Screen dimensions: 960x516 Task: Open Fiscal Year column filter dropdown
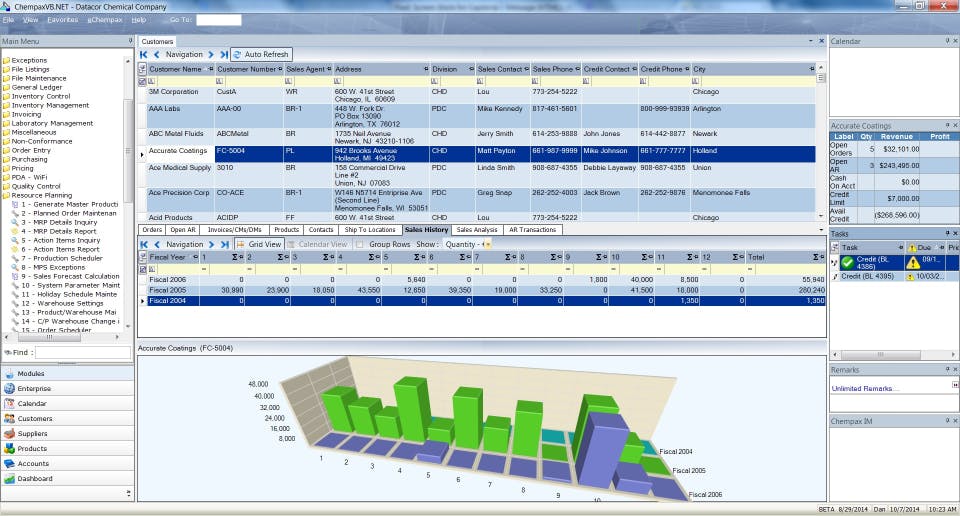[x=195, y=257]
